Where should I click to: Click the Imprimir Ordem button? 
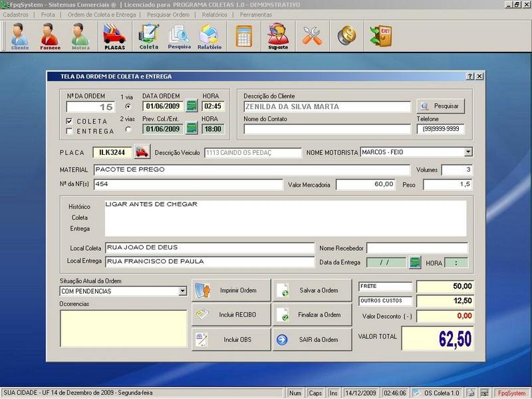click(231, 291)
